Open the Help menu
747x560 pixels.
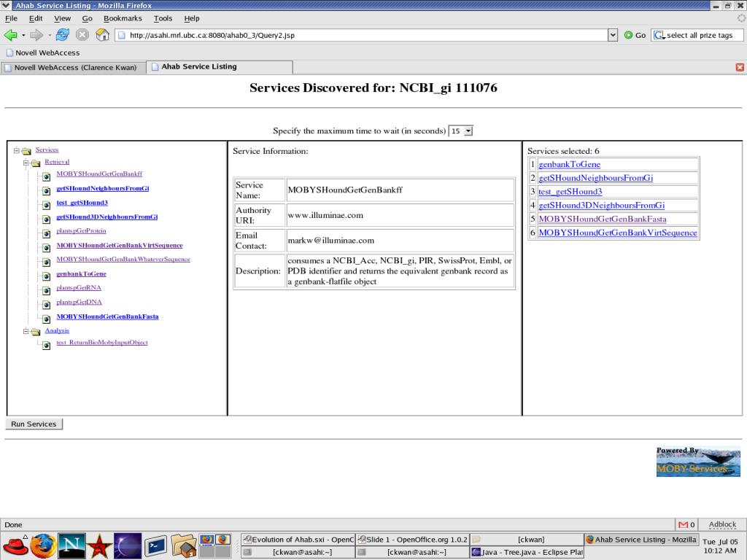[192, 18]
